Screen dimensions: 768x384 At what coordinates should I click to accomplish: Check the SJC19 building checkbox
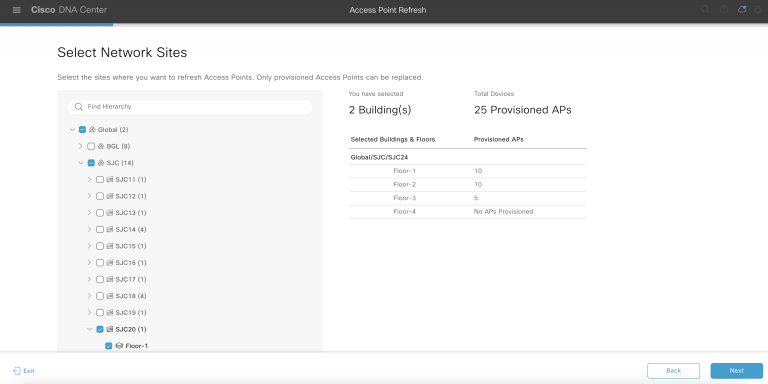click(x=100, y=312)
